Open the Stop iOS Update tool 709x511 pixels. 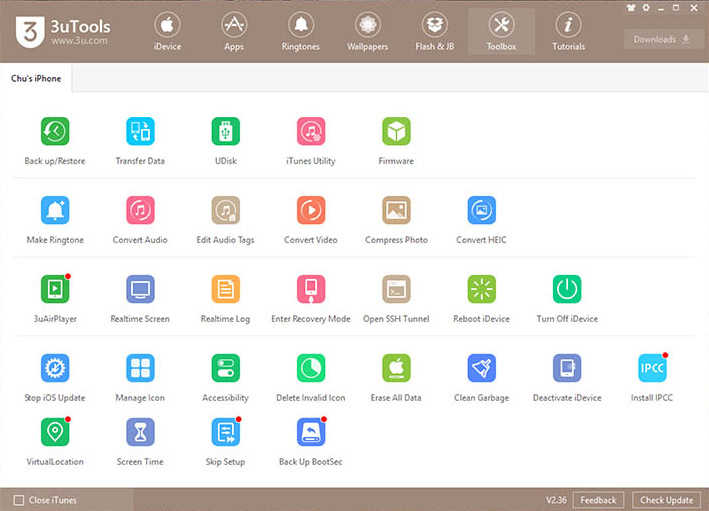pyautogui.click(x=55, y=368)
